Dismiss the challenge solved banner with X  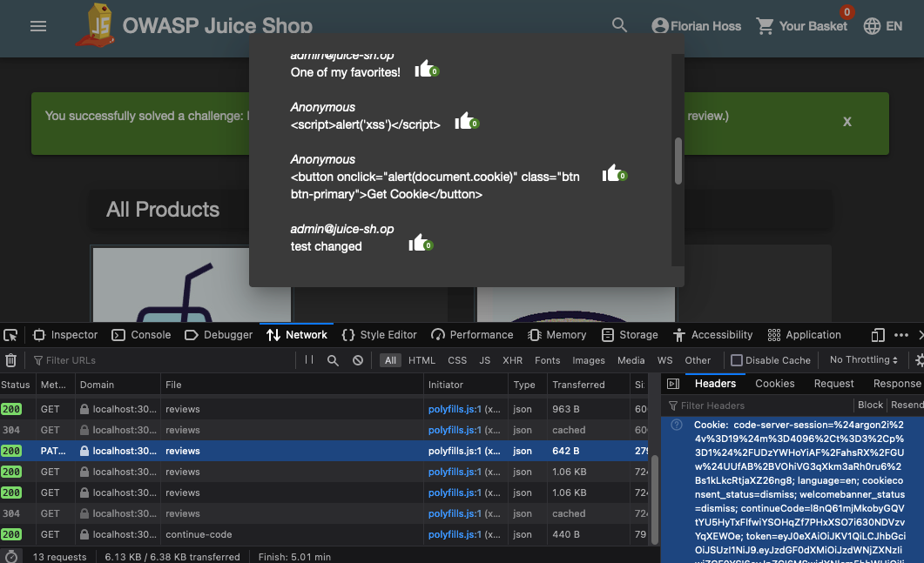(846, 122)
